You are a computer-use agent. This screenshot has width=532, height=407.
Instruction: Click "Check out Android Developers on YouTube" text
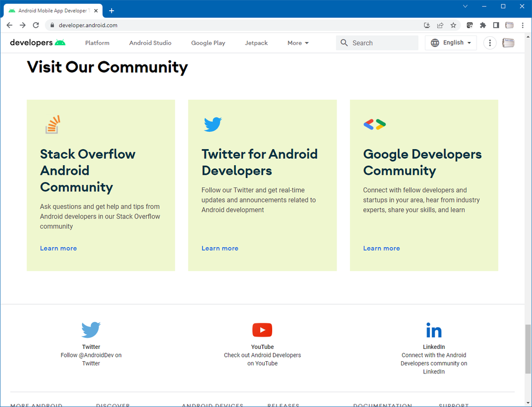(x=262, y=359)
